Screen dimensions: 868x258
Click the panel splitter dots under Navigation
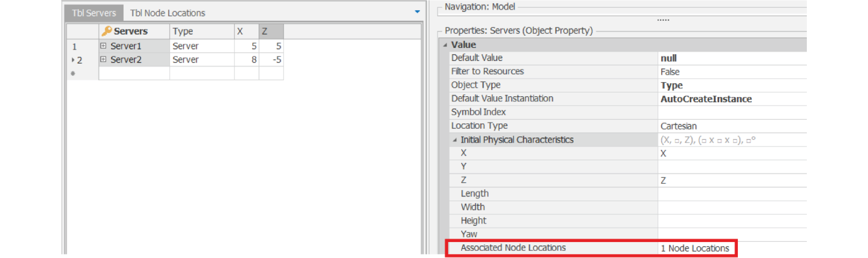point(663,20)
